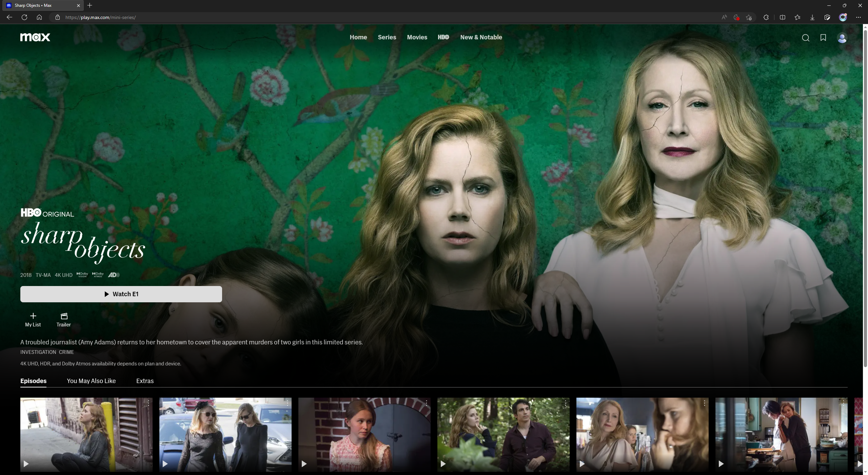Play the Sharp Objects trailer
The height and width of the screenshot is (475, 868).
64,320
